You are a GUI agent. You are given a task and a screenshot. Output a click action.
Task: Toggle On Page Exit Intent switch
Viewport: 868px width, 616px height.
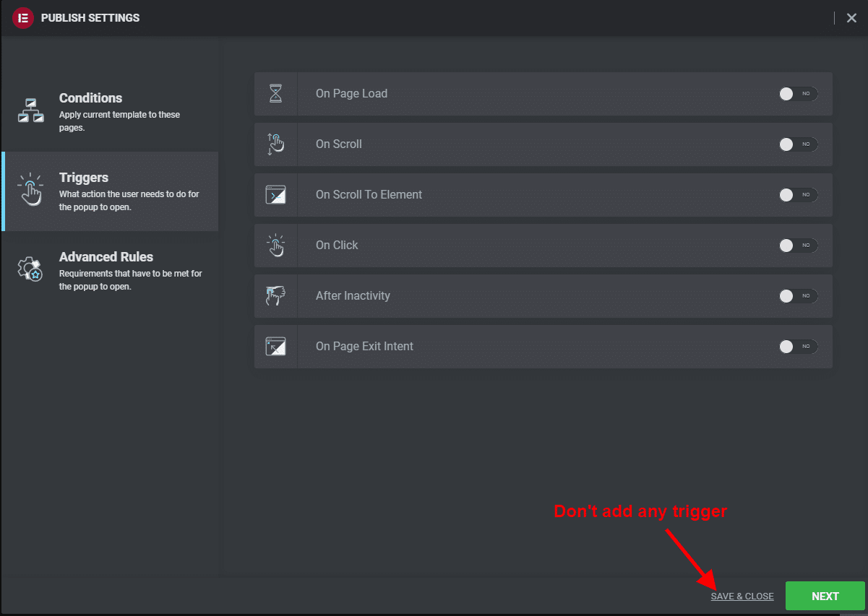tap(798, 347)
